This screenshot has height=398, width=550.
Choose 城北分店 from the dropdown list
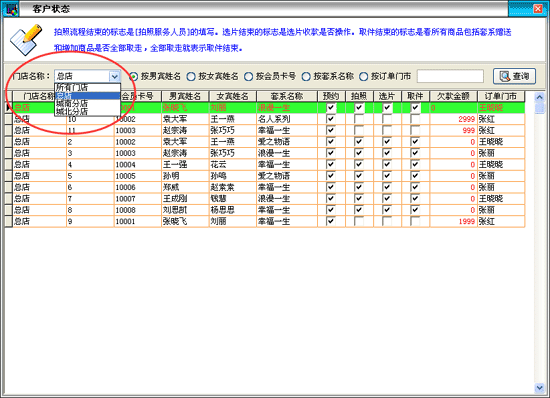pos(87,112)
